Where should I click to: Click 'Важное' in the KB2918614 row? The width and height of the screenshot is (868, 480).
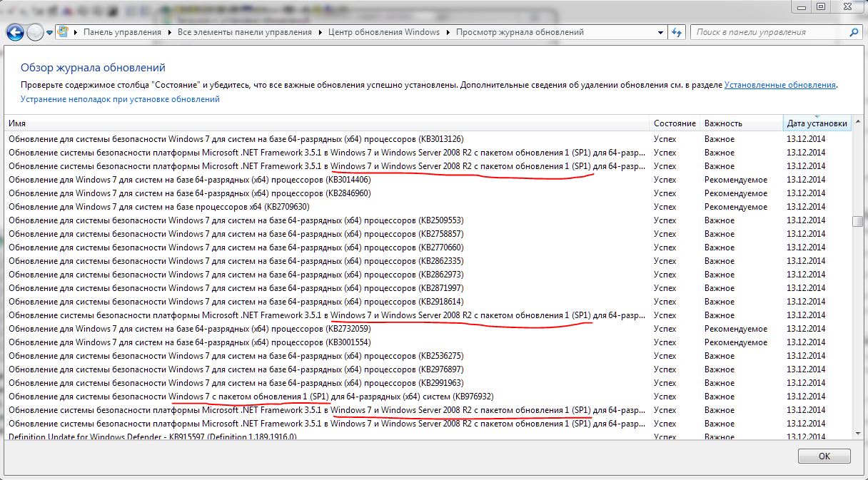coord(720,302)
